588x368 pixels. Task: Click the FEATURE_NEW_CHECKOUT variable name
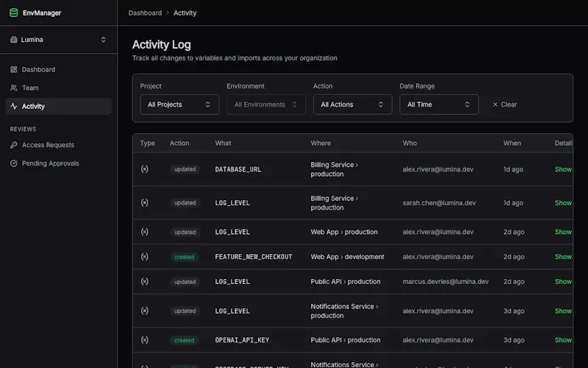(x=254, y=257)
